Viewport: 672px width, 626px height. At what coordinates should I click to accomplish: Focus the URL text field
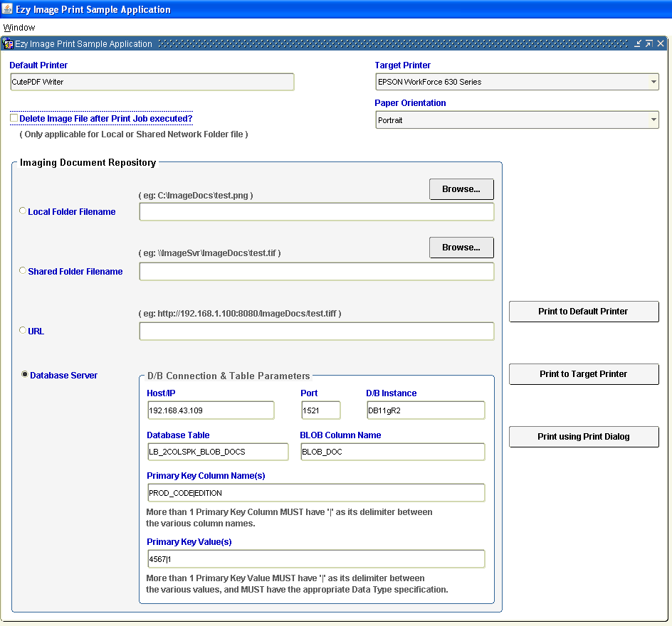click(x=317, y=331)
